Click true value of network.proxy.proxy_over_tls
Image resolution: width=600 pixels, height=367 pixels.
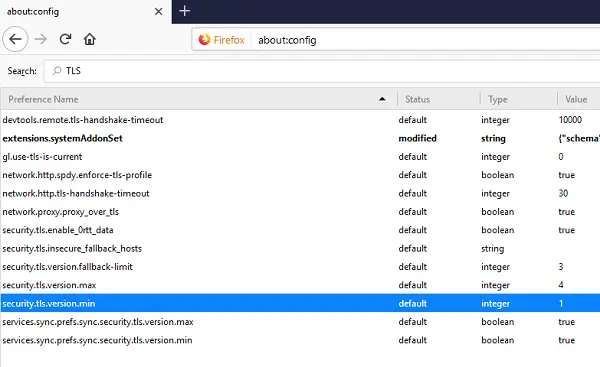(x=567, y=212)
